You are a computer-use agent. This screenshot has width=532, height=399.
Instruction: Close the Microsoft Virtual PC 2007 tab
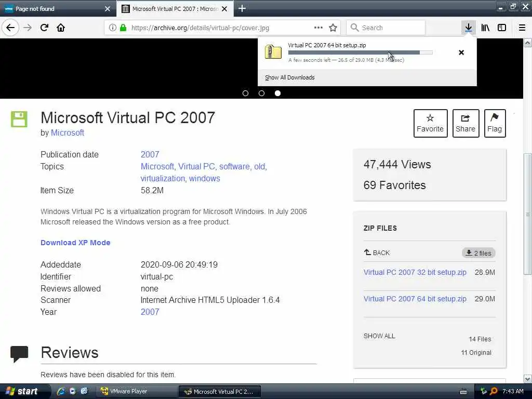point(224,9)
